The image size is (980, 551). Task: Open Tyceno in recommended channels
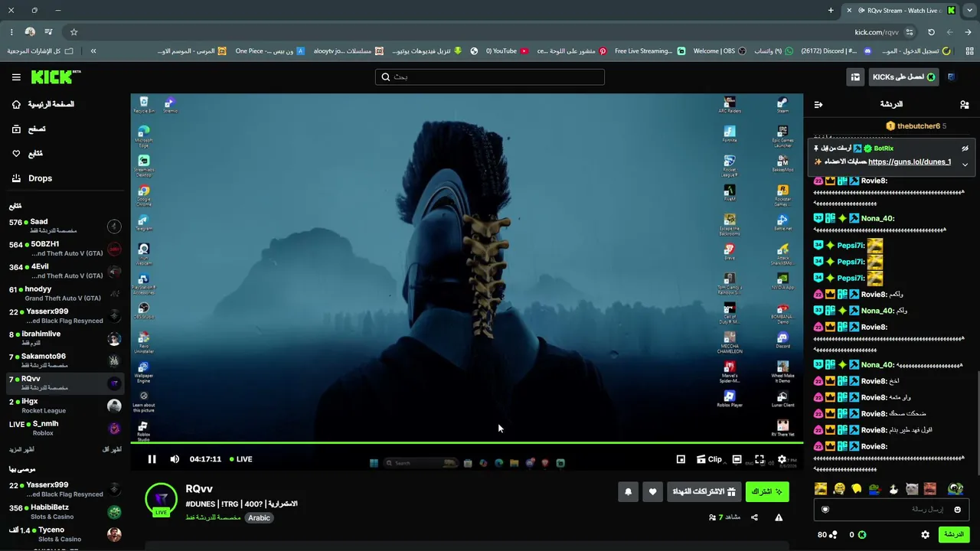pos(65,534)
